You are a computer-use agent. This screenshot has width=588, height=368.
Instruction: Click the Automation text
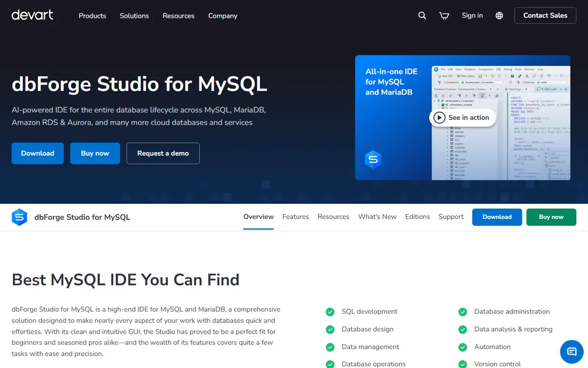tap(492, 347)
